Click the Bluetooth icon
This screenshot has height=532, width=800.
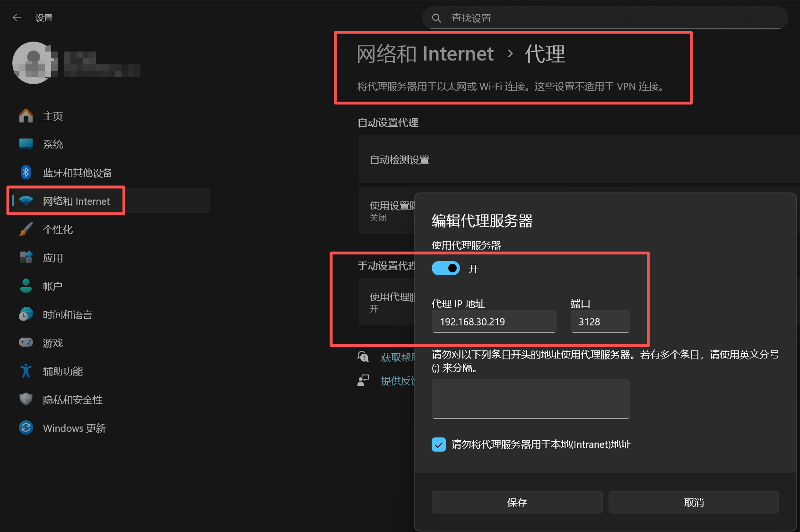pyautogui.click(x=26, y=172)
